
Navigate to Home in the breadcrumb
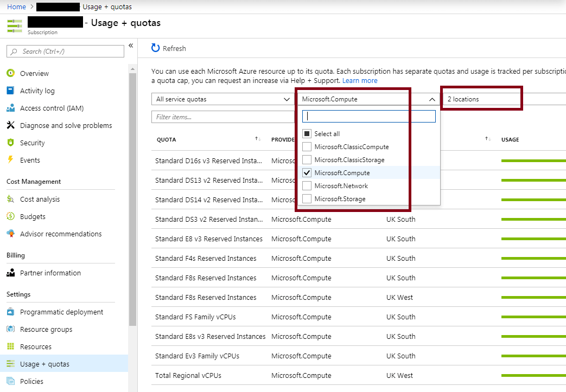click(16, 7)
